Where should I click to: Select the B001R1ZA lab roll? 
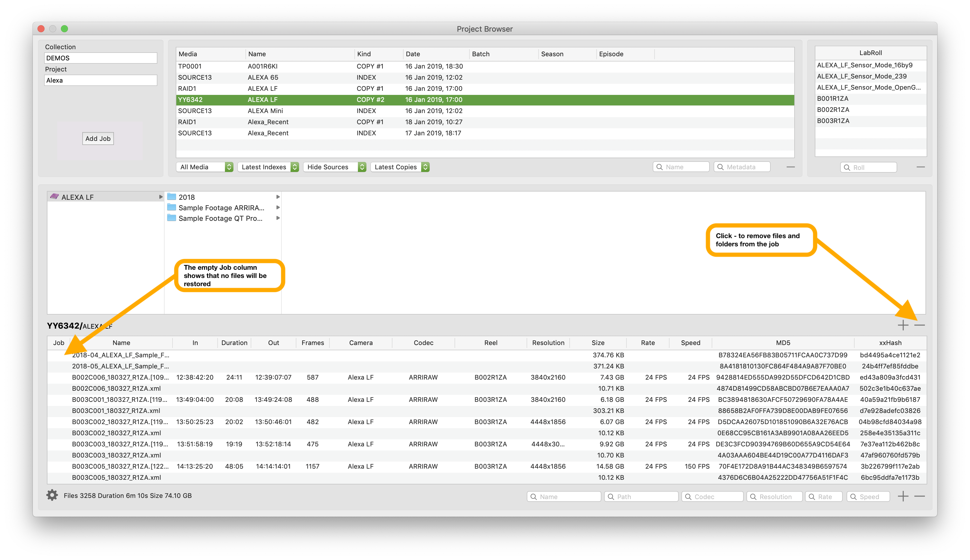pyautogui.click(x=833, y=98)
